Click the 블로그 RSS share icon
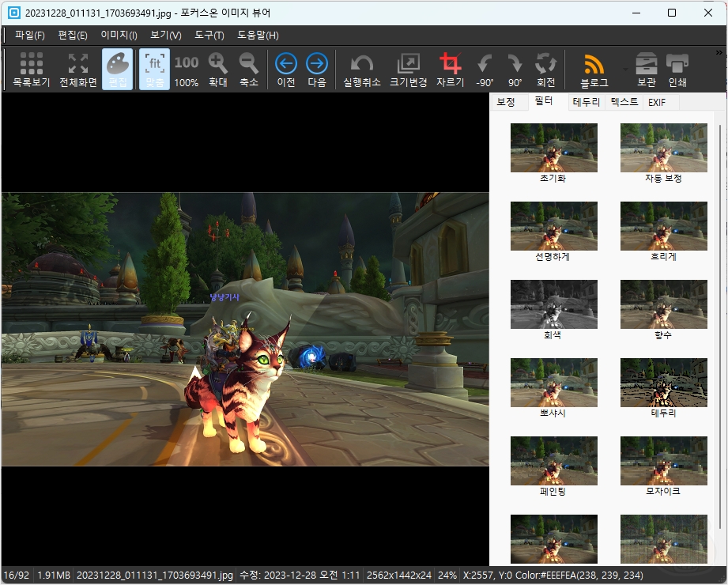This screenshot has height=585, width=728. tap(594, 70)
